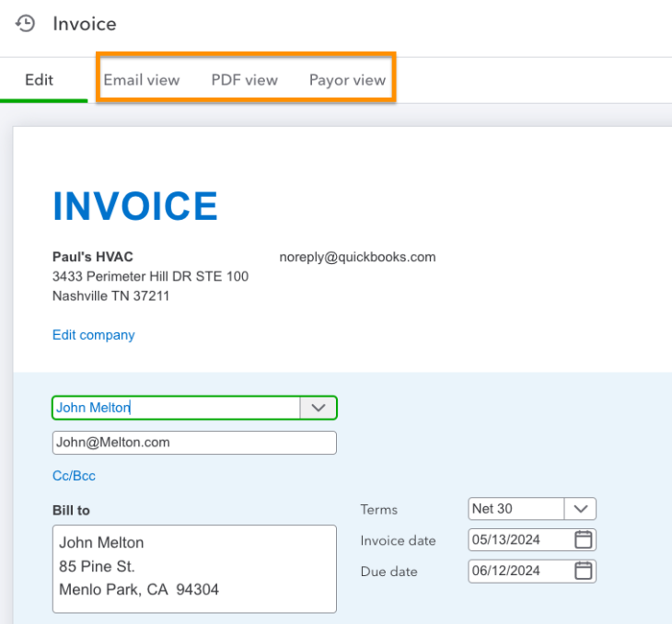This screenshot has height=624, width=672.
Task: Click the Invoice page title
Action: (85, 24)
